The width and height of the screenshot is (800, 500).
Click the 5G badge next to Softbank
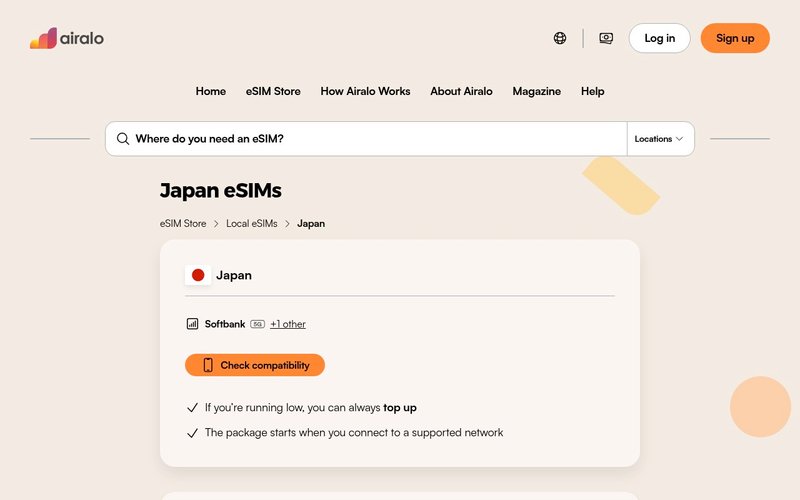coord(258,324)
